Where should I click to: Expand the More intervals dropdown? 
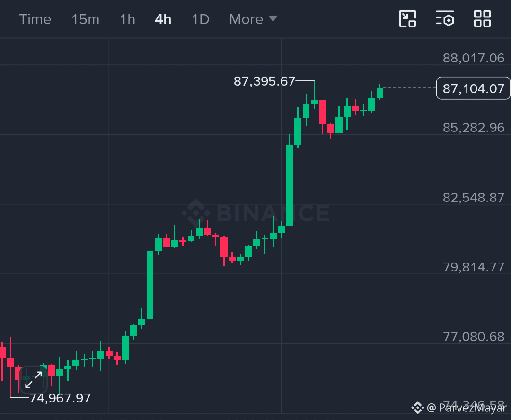click(x=253, y=19)
